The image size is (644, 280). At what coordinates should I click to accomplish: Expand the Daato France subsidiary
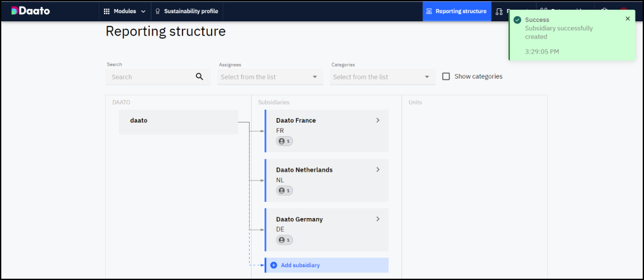pos(378,120)
